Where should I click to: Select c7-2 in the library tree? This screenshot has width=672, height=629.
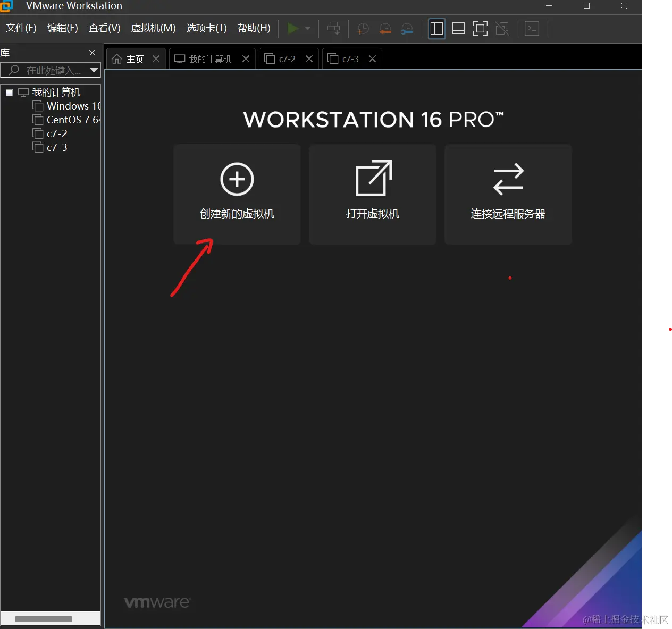click(x=57, y=133)
